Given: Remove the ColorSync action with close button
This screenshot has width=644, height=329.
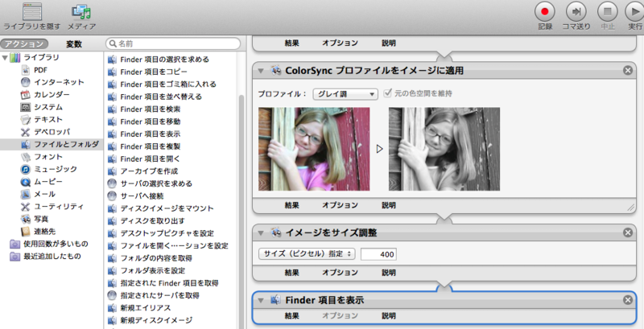Looking at the screenshot, I should 628,71.
